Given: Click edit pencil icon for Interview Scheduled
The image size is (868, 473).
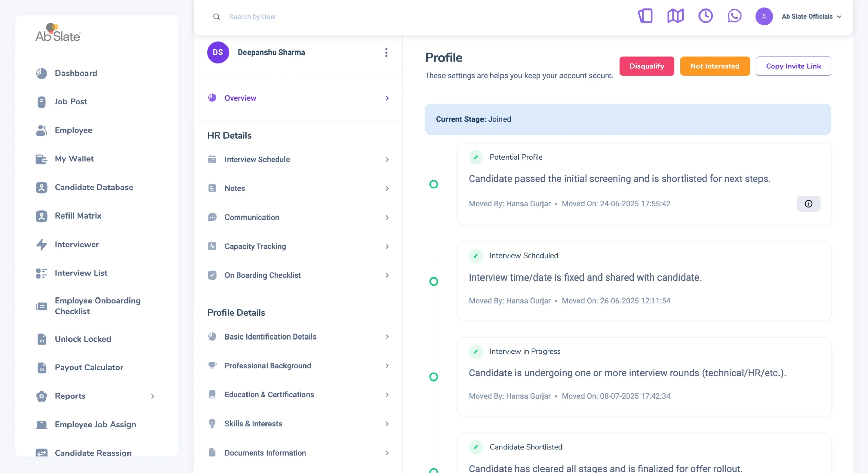Looking at the screenshot, I should pyautogui.click(x=476, y=256).
